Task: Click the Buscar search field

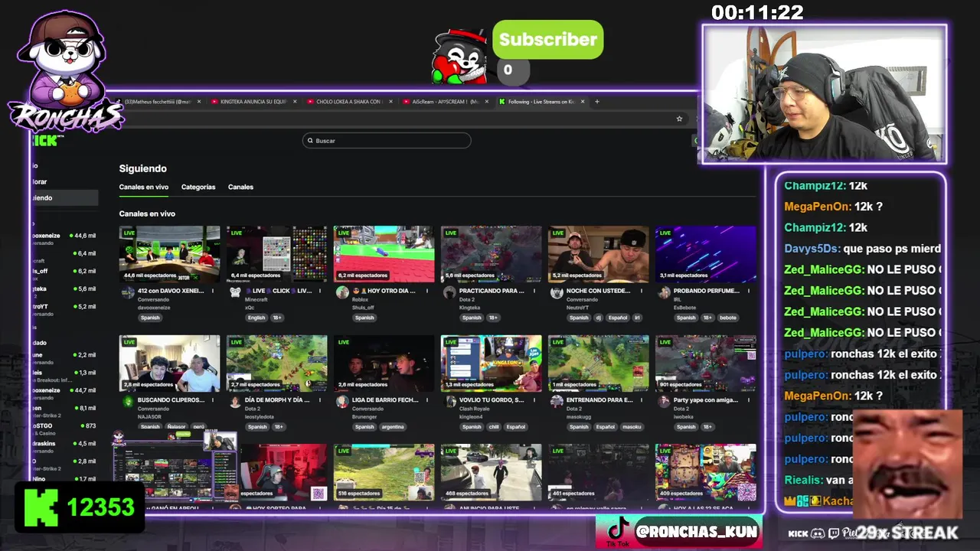Action: (x=387, y=141)
